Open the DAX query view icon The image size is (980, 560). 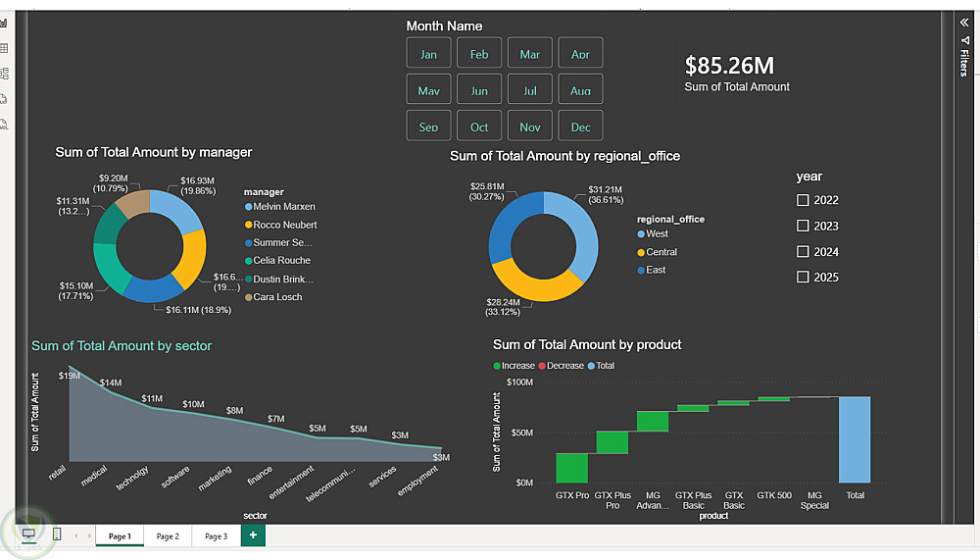click(x=4, y=99)
